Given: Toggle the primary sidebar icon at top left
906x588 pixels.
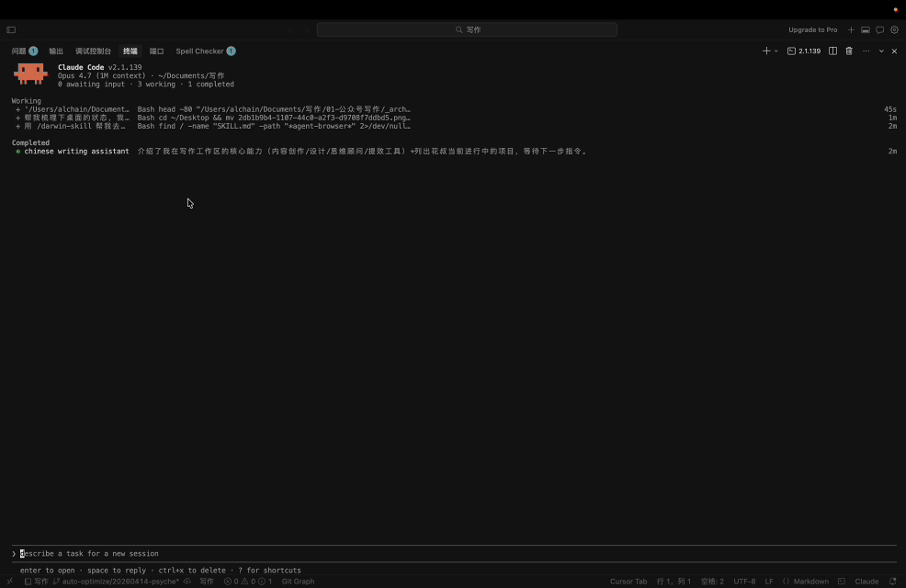Looking at the screenshot, I should (x=11, y=30).
